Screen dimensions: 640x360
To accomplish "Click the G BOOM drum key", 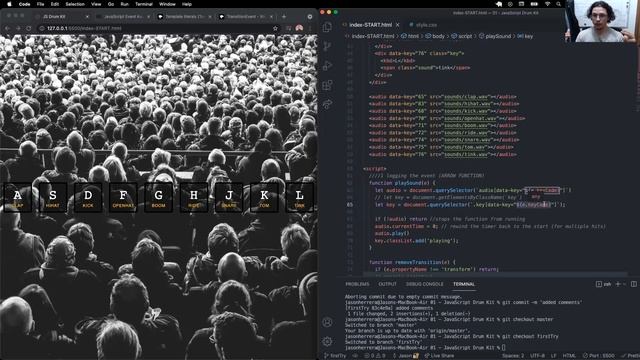I will (x=158, y=198).
